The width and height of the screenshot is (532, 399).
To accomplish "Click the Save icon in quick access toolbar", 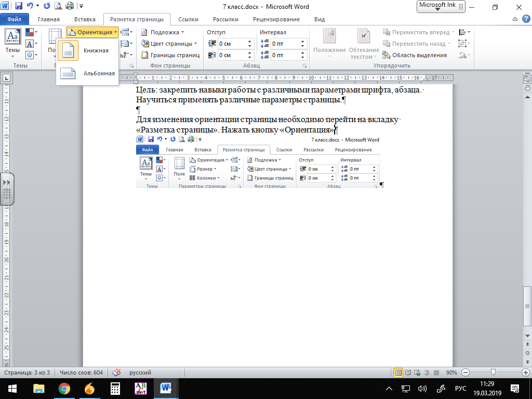I will coord(19,7).
